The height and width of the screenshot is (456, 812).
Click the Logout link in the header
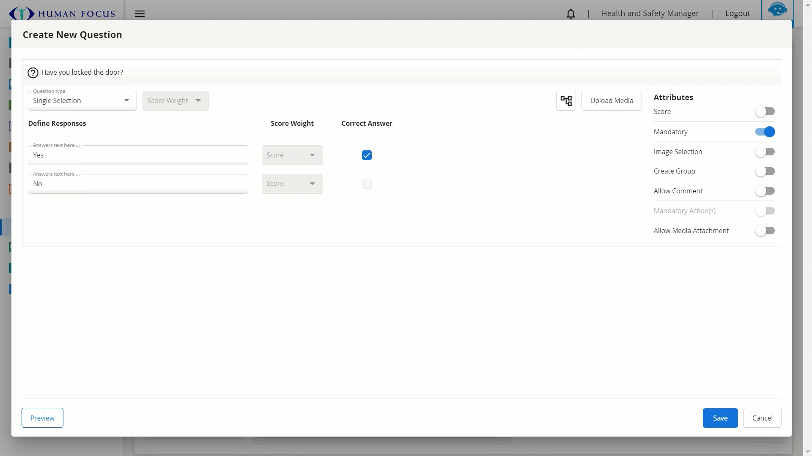coord(737,13)
